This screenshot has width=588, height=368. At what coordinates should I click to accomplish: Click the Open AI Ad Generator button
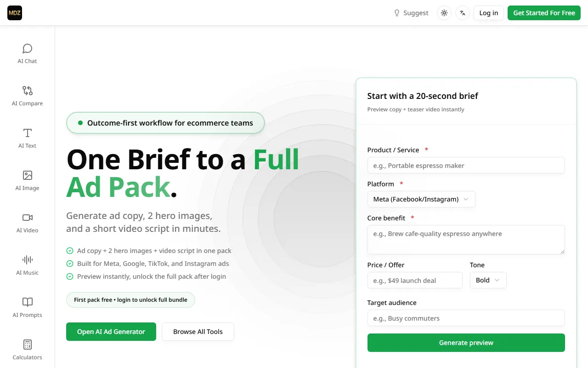pos(111,332)
